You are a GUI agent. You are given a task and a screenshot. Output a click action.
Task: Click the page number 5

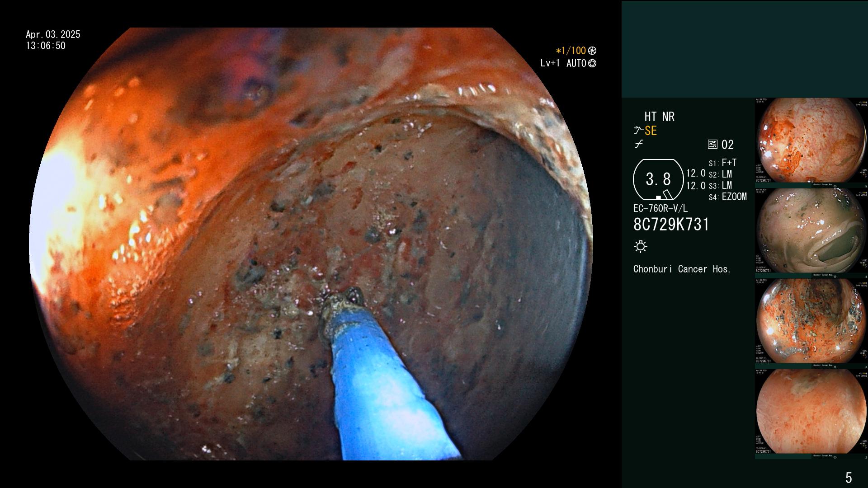pyautogui.click(x=849, y=478)
